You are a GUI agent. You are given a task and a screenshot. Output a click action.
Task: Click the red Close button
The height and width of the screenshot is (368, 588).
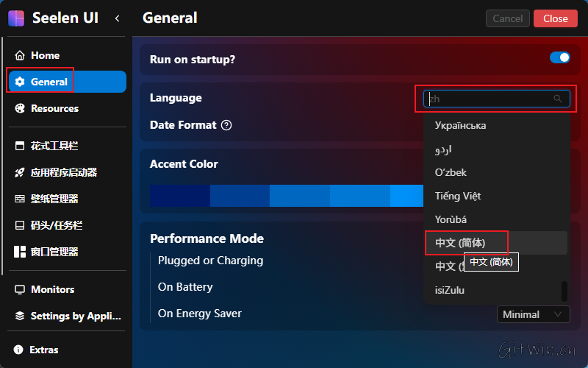pyautogui.click(x=556, y=18)
